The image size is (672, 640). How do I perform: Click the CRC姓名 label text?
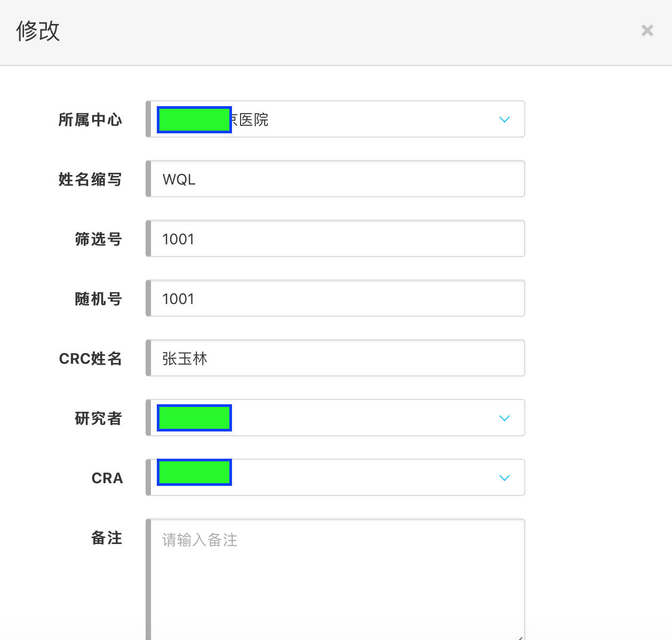tap(90, 359)
